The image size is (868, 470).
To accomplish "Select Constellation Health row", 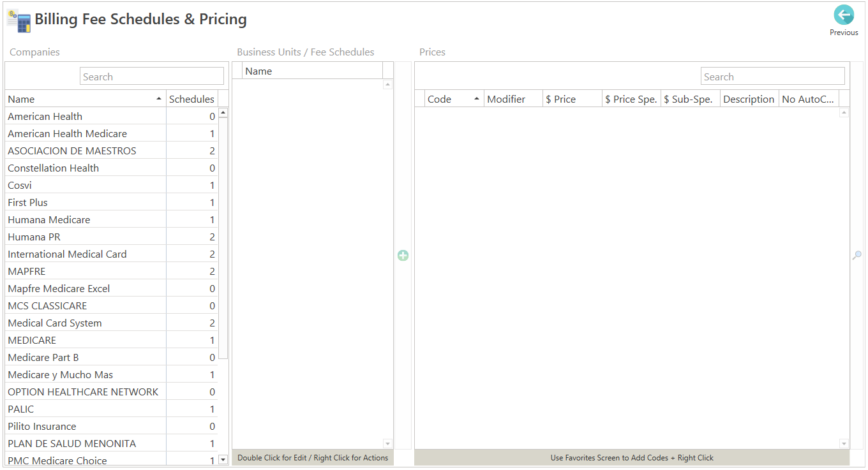I will pos(111,168).
